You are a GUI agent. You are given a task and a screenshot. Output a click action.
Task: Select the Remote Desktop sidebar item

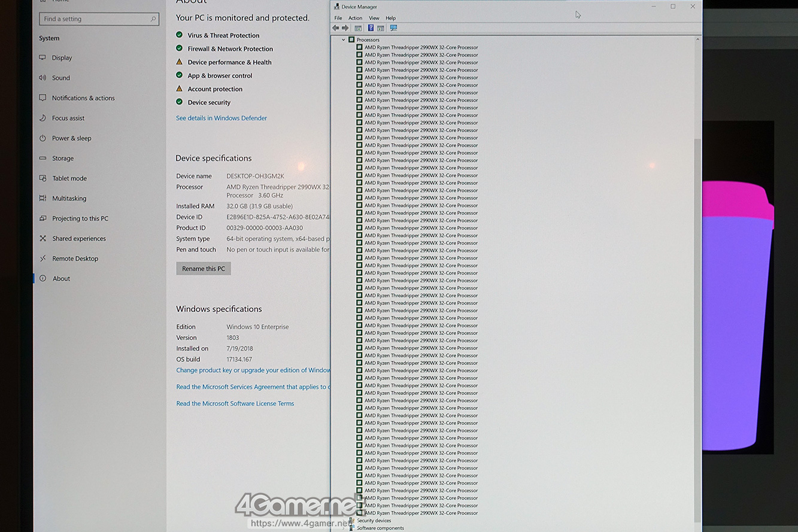tap(75, 259)
